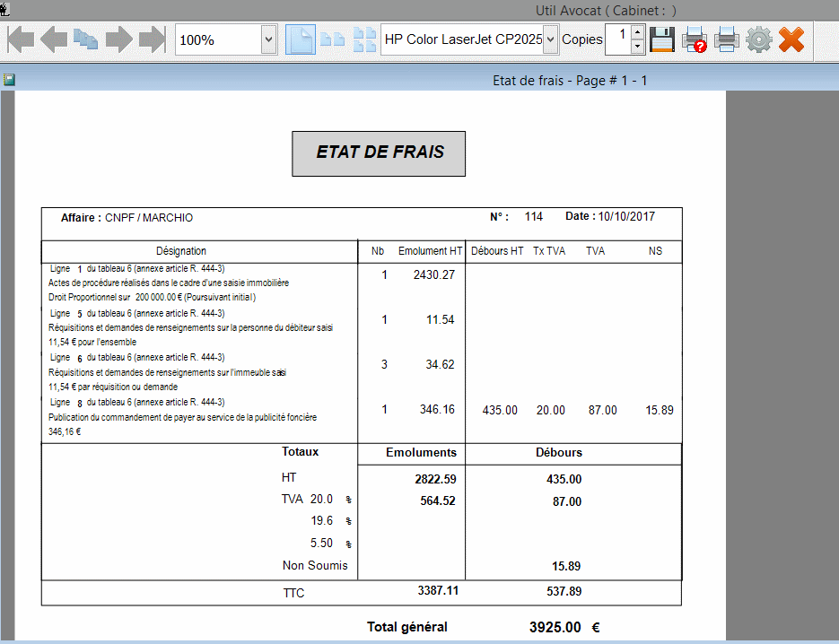Save the report with floppy disk icon

(x=662, y=39)
